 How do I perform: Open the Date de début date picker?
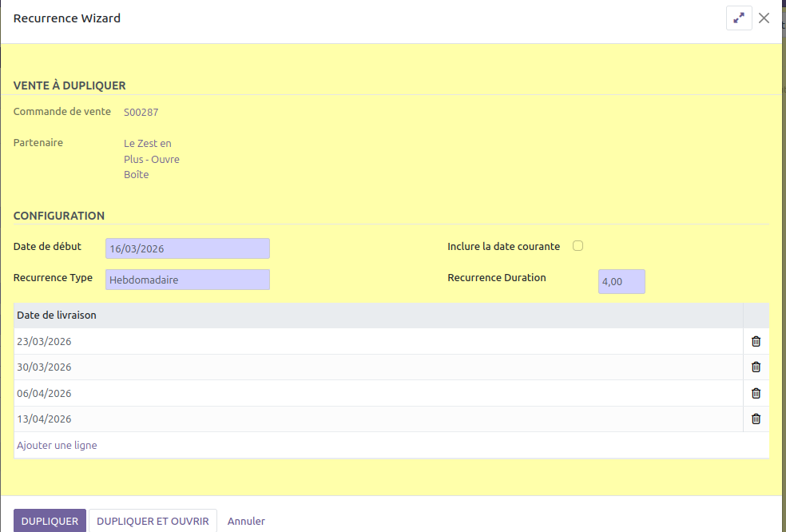point(188,248)
